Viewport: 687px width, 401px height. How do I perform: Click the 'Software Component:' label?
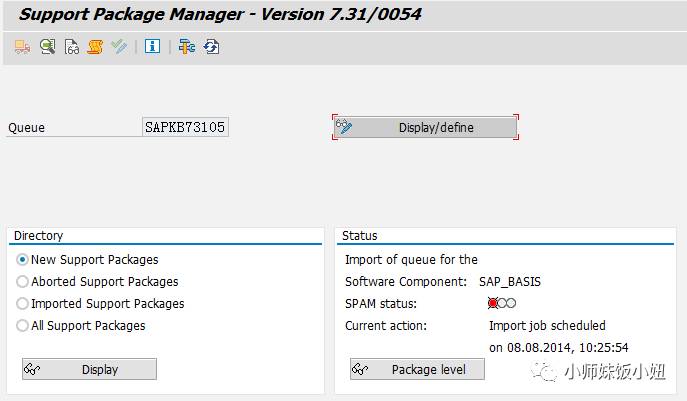[406, 281]
